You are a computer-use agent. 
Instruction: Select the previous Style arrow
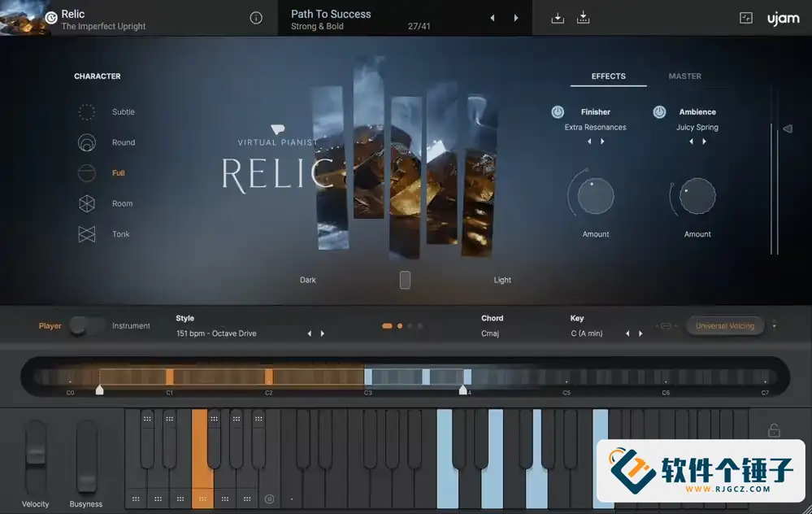click(310, 333)
